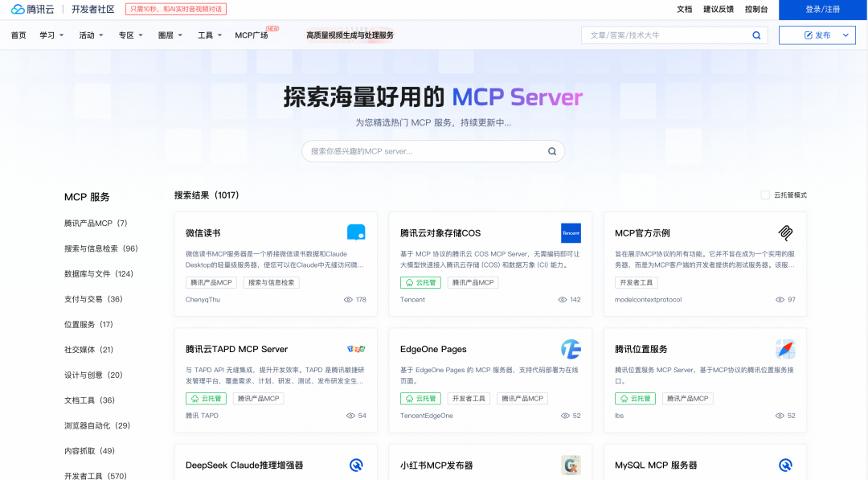This screenshot has height=480, width=868.
Task: Filter by 浏览器自动化 (29) category
Action: tap(97, 426)
